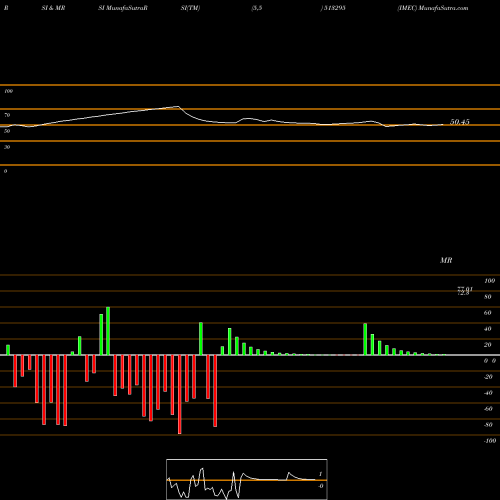
Task: Click the tallest green MRSI bar
Action: coord(108,331)
